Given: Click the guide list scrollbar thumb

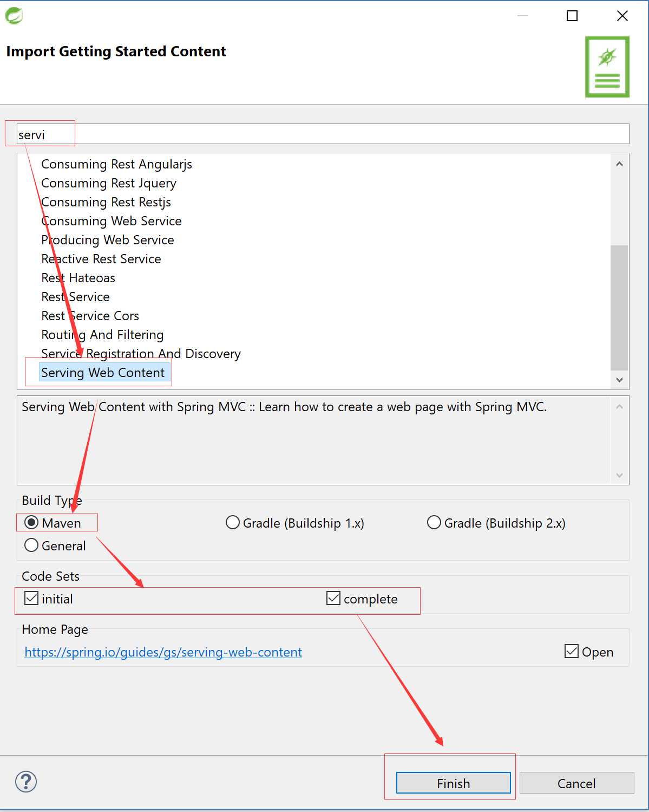Looking at the screenshot, I should pos(619,308).
